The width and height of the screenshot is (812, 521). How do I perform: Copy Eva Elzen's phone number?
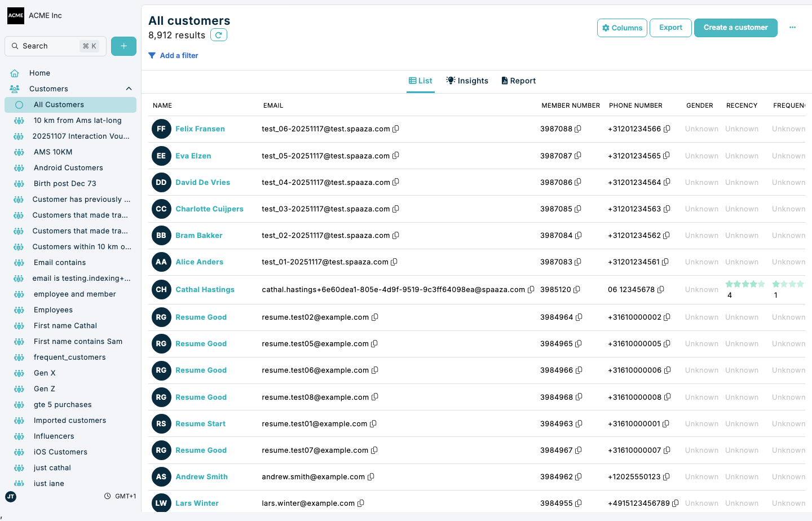668,156
